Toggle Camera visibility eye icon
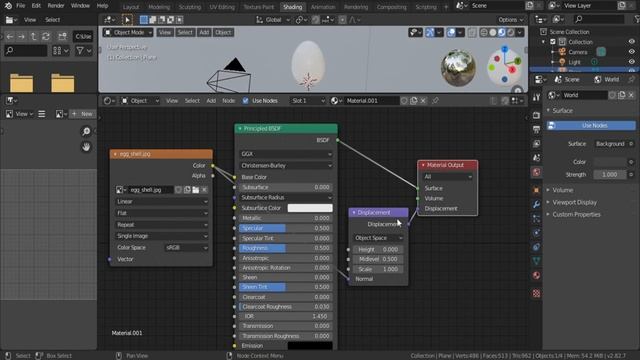 631,52
